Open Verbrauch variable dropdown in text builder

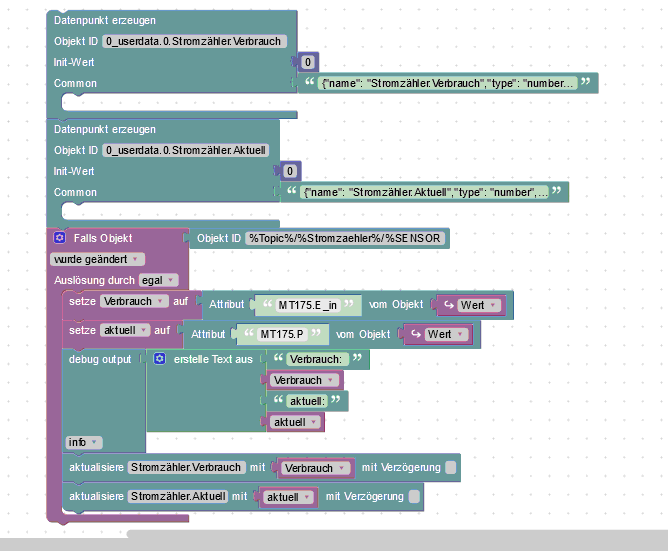[x=304, y=380]
